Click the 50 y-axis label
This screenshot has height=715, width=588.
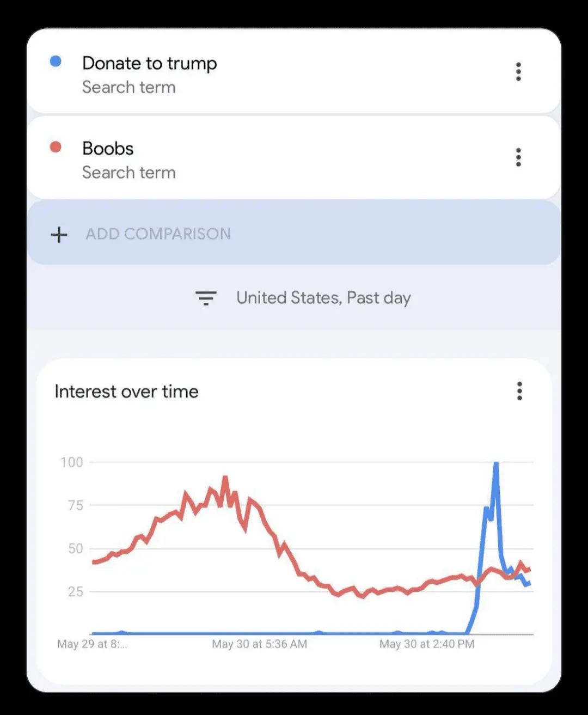76,548
